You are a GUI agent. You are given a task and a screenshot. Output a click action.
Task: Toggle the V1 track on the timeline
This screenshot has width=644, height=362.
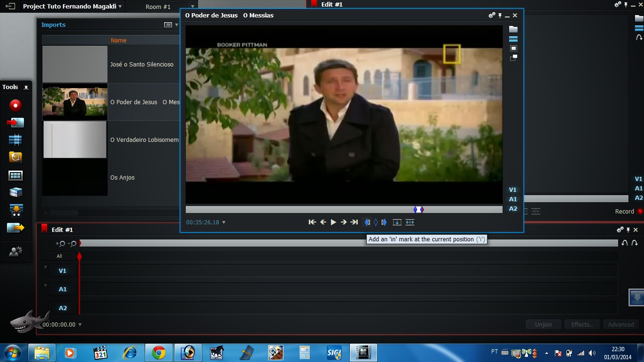click(62, 271)
